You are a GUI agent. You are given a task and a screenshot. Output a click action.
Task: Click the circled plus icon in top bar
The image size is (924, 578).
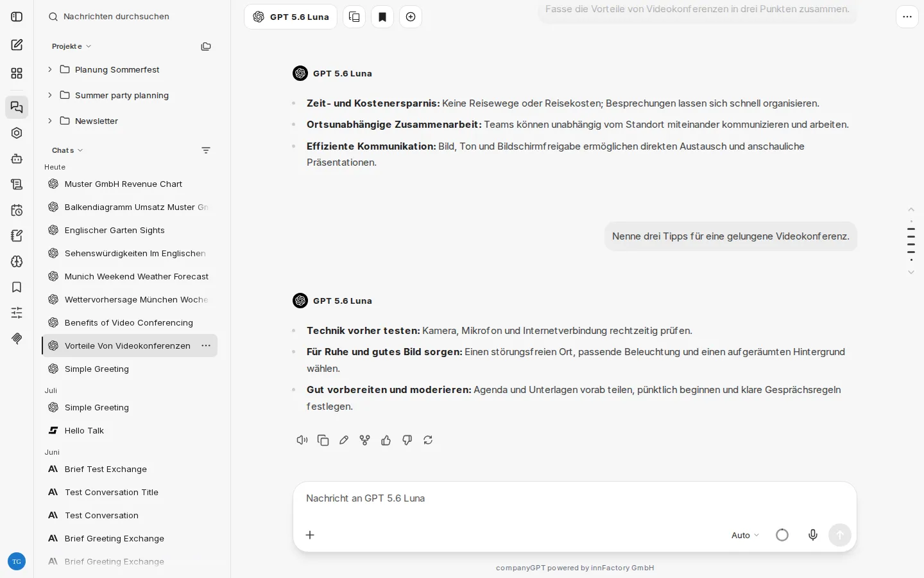pyautogui.click(x=411, y=17)
